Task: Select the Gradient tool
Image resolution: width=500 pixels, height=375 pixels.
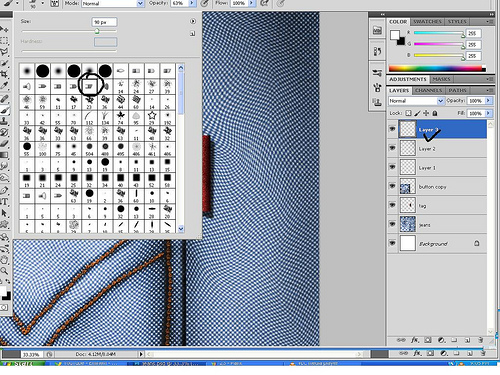Action: click(x=4, y=155)
